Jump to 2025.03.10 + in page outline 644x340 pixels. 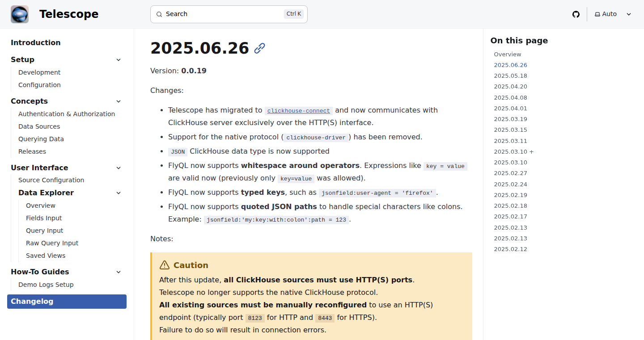point(514,152)
